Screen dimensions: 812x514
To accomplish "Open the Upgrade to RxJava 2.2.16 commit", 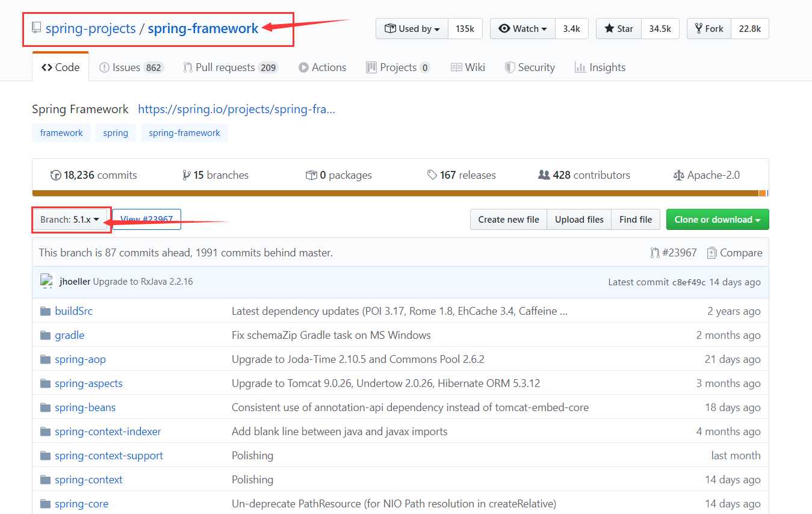I will click(x=143, y=282).
